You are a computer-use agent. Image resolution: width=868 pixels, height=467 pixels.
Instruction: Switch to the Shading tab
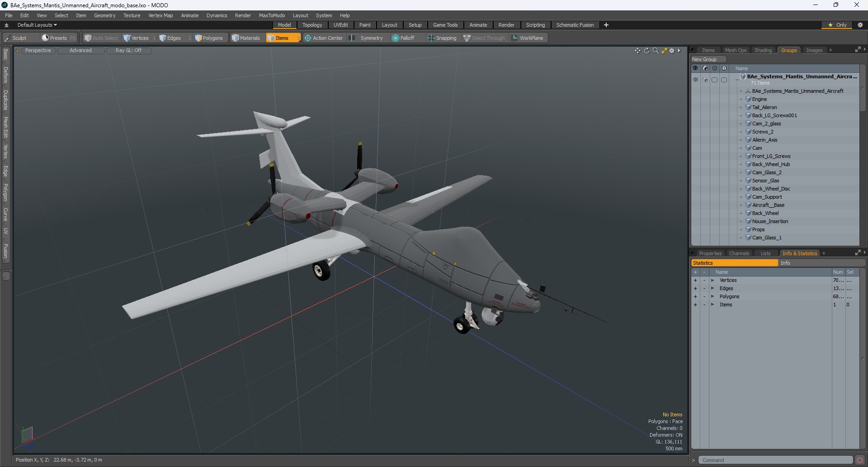(x=763, y=50)
